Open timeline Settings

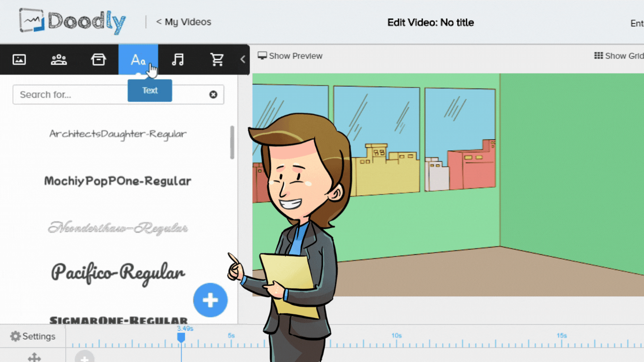pyautogui.click(x=33, y=337)
